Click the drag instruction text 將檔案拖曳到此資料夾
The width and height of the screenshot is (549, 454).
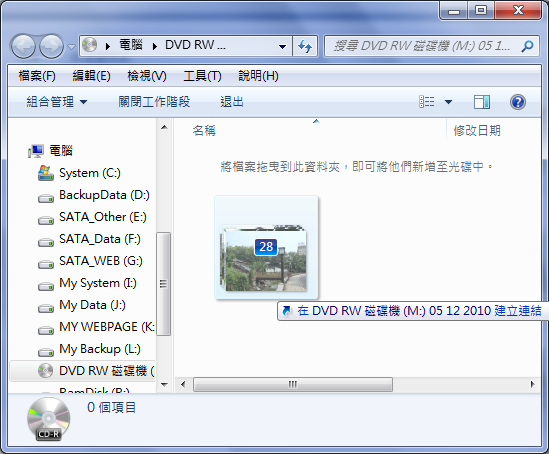tap(356, 167)
